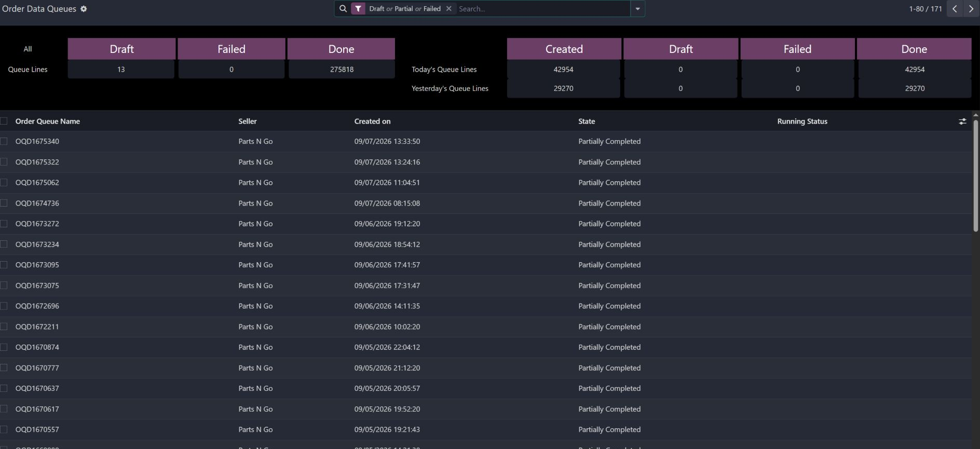Open queue record OQD1670617
The width and height of the screenshot is (980, 449).
(x=37, y=409)
